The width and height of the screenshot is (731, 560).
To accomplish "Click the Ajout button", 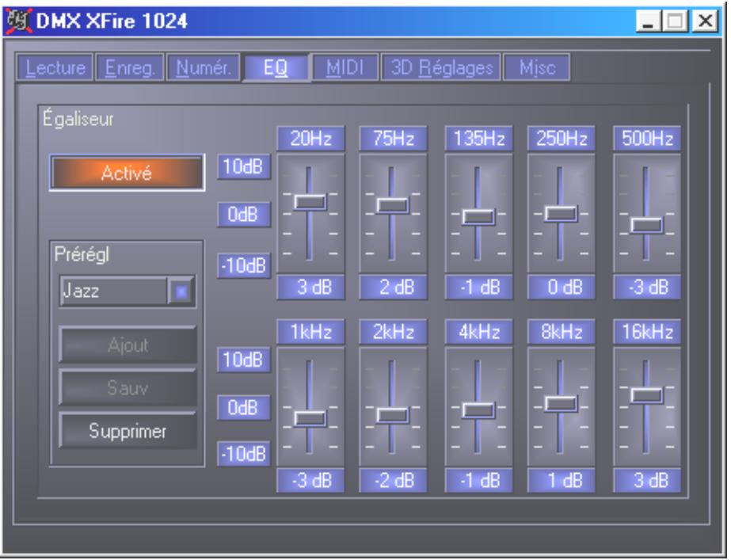I will pyautogui.click(x=128, y=345).
